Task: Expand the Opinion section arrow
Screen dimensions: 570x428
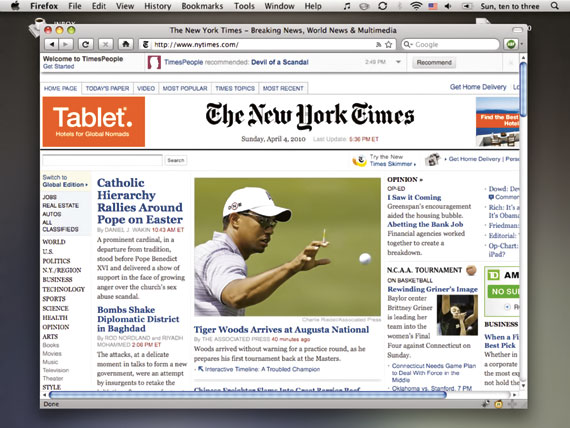Action: tap(421, 180)
